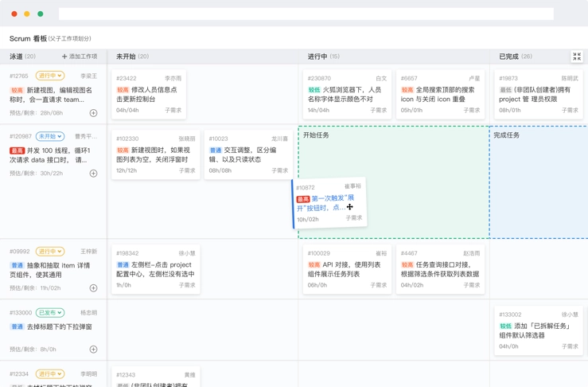
Task: Open card #133002 添加已拆解任务
Action: (539, 330)
